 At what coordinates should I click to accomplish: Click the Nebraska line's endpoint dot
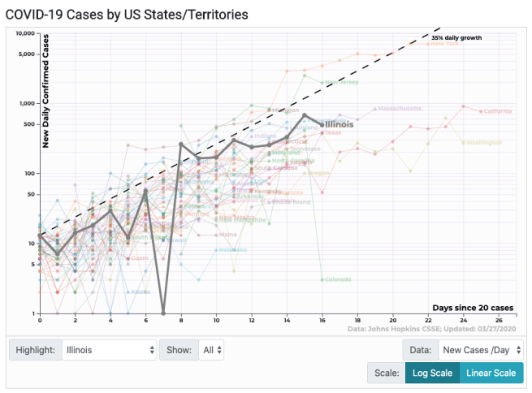pyautogui.click(x=217, y=250)
